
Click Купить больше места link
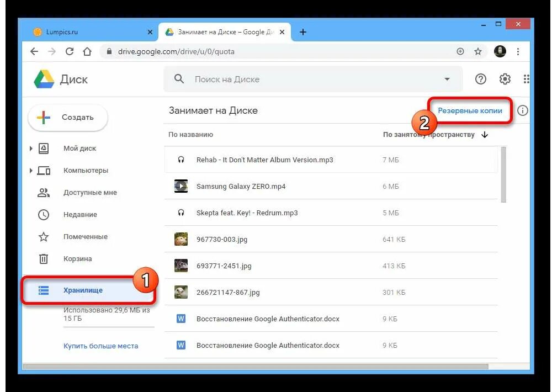[100, 346]
